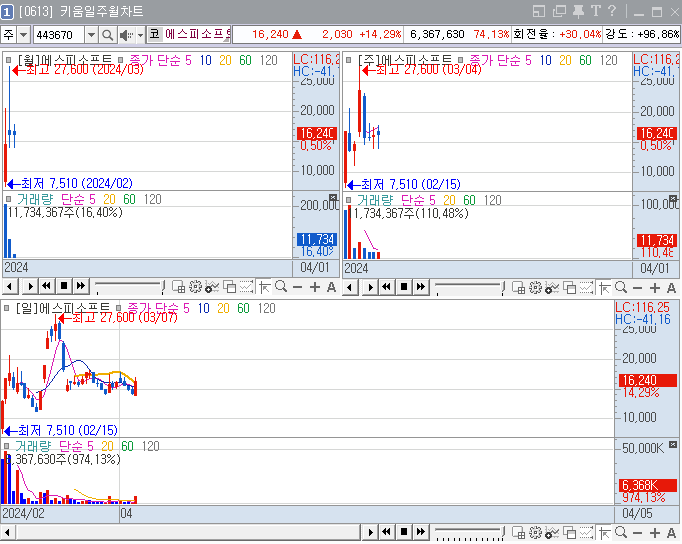This screenshot has width=682, height=544.
Task: Click the stock code field showing 443670
Action: [59, 35]
